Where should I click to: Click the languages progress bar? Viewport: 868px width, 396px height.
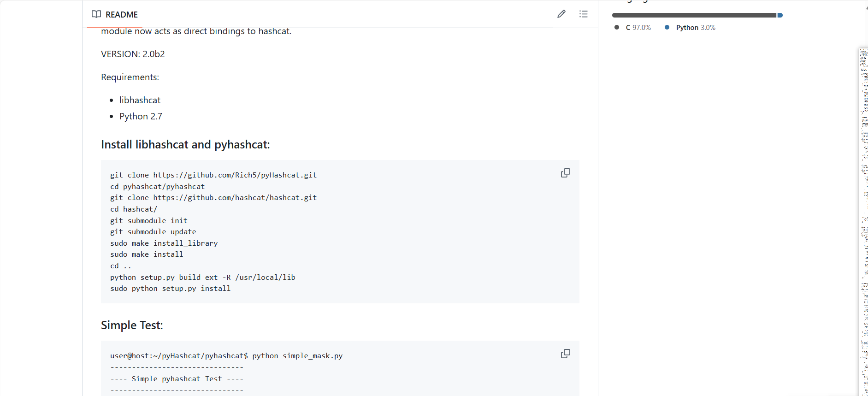click(x=697, y=15)
